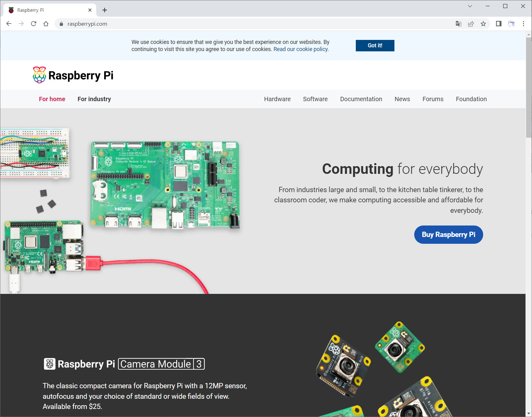Toggle the browser side panel icon
Screen dimensions: 532x417
point(498,24)
